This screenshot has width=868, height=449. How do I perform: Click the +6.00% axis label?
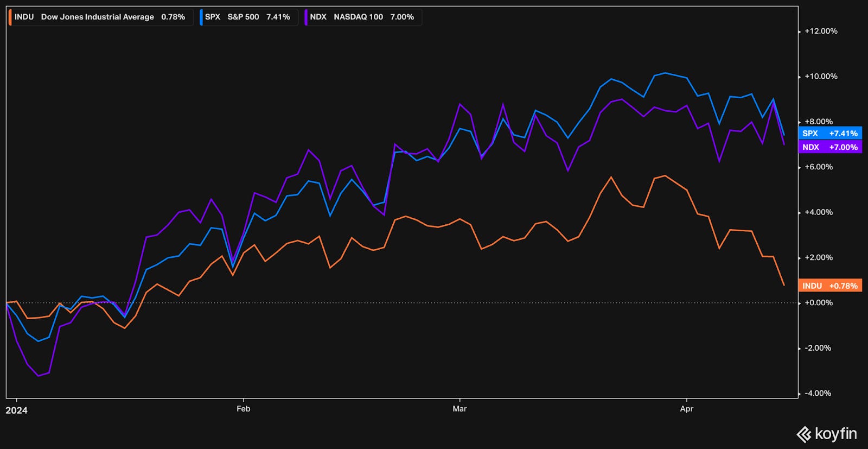pyautogui.click(x=819, y=167)
